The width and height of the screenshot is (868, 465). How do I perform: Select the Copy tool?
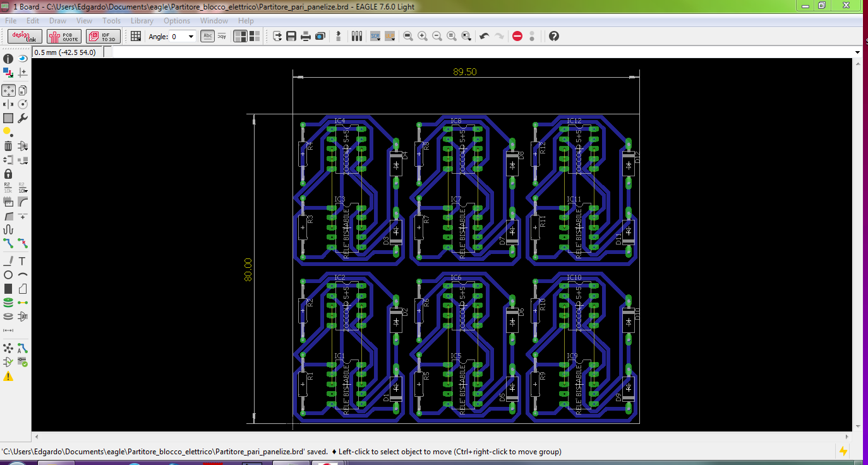(23, 90)
